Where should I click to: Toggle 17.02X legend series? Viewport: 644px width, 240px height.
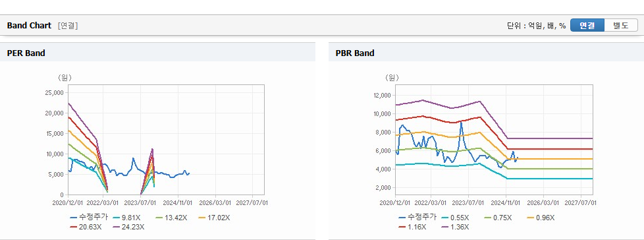tap(212, 218)
